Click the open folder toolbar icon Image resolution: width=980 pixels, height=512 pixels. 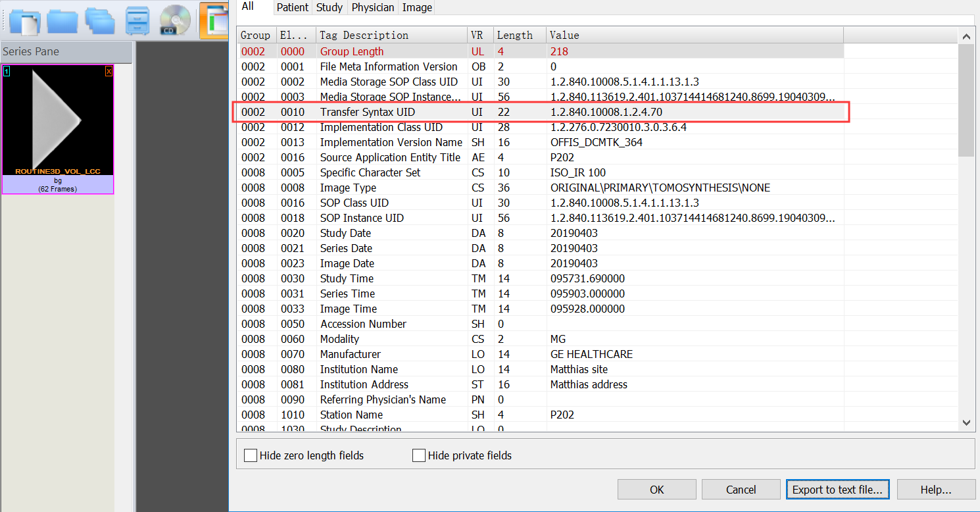61,21
